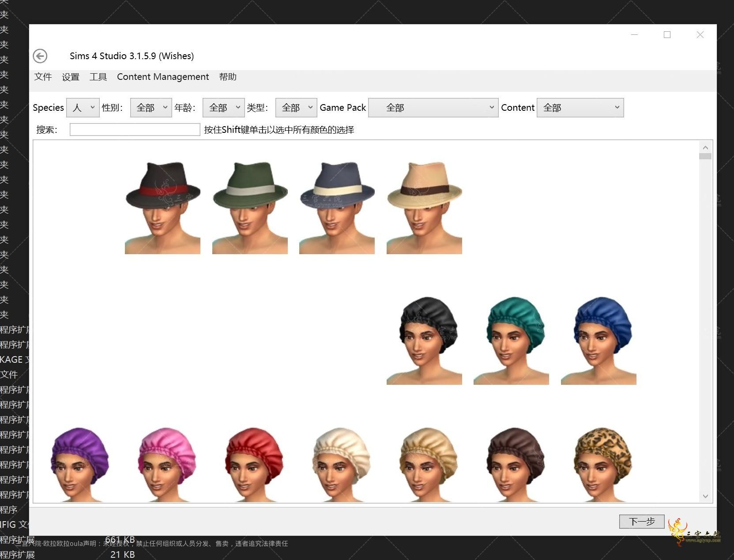Select the dark brown bonnet thumbnail
The width and height of the screenshot is (734, 560).
(516, 464)
